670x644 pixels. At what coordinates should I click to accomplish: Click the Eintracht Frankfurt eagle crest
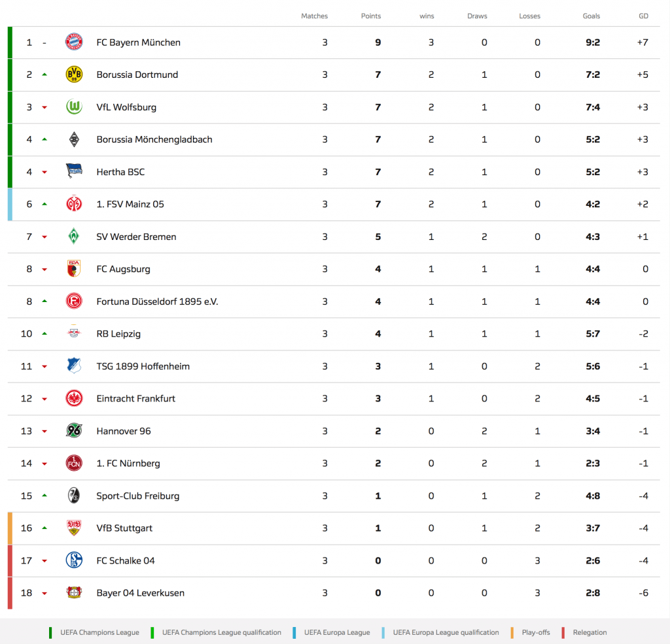[74, 398]
